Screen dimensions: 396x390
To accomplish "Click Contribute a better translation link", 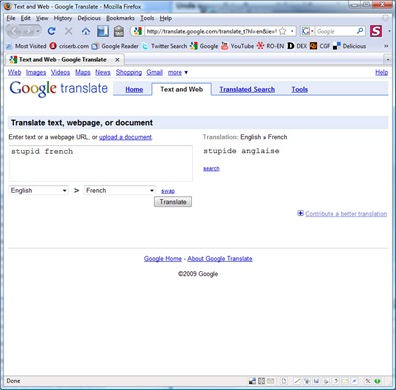I will [346, 214].
